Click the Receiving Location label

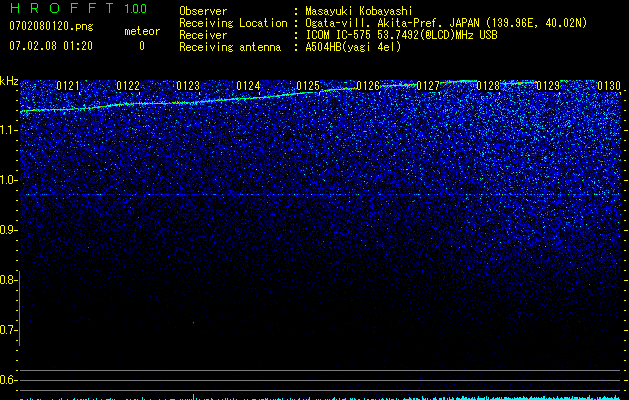233,23
